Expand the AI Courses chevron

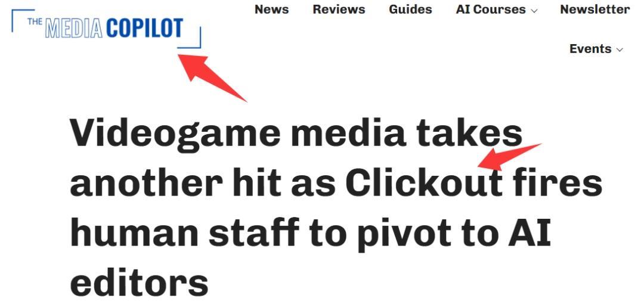pos(534,11)
